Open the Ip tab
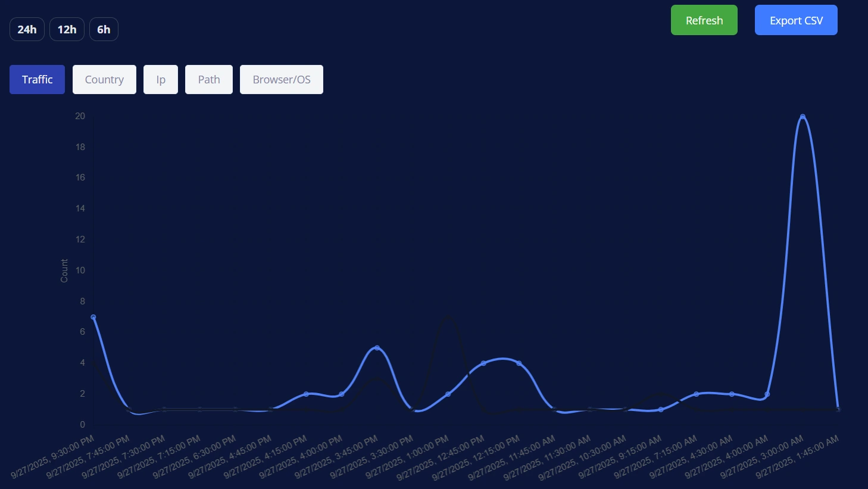The height and width of the screenshot is (489, 868). pos(161,80)
